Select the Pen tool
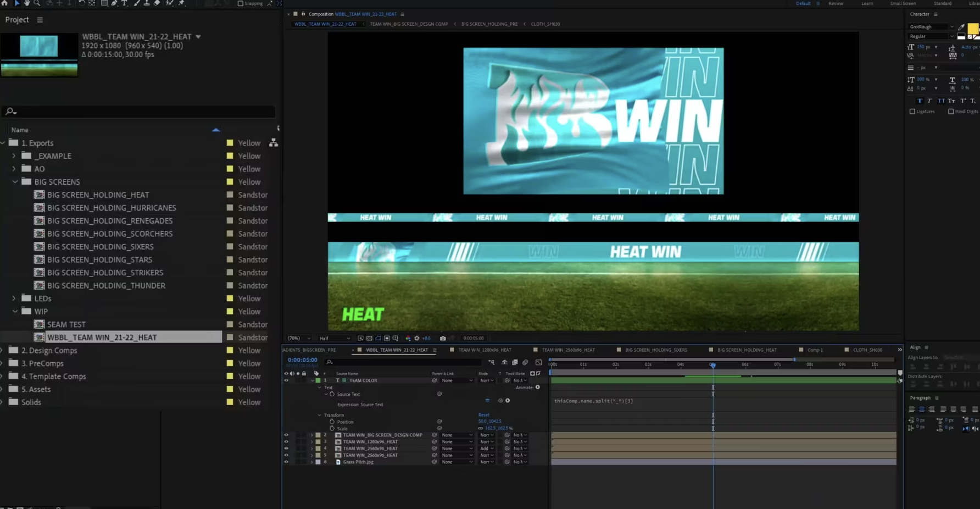 (114, 3)
